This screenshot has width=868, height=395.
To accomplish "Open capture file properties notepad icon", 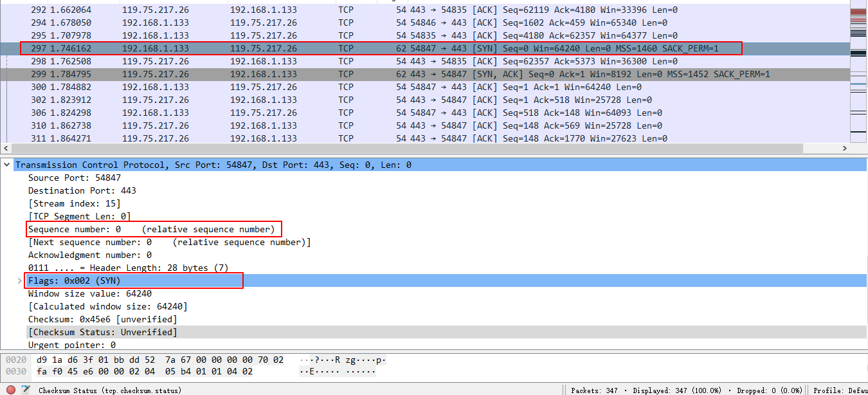I will pos(26,390).
